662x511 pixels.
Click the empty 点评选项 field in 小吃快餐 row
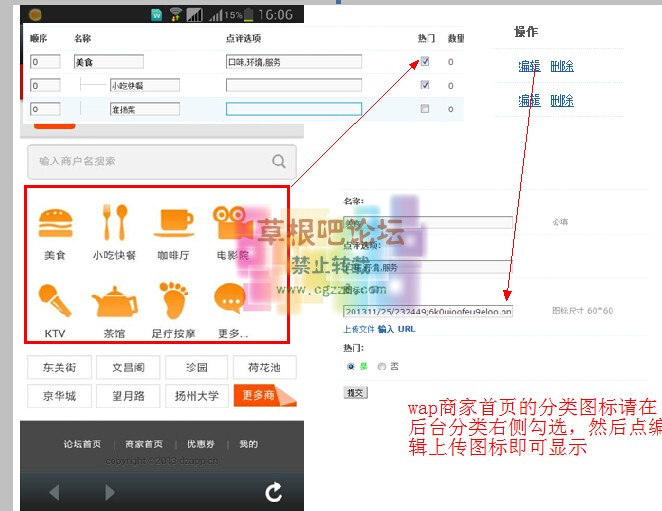point(294,85)
